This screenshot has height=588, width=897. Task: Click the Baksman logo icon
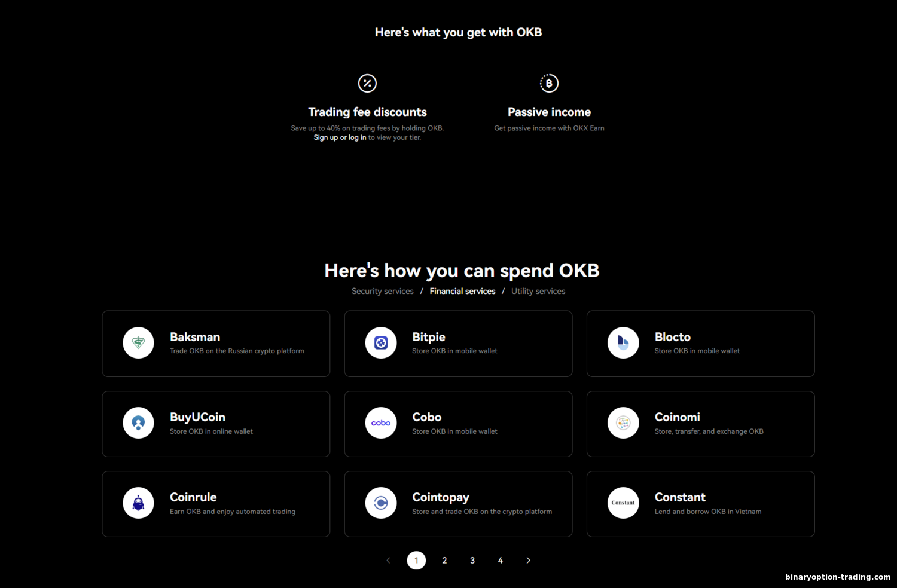click(x=138, y=343)
